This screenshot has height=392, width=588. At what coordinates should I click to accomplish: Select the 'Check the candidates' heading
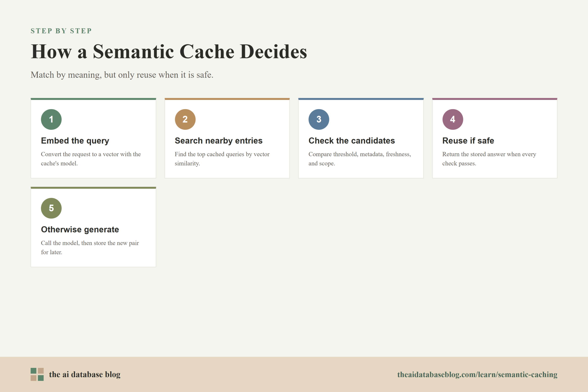pyautogui.click(x=351, y=141)
